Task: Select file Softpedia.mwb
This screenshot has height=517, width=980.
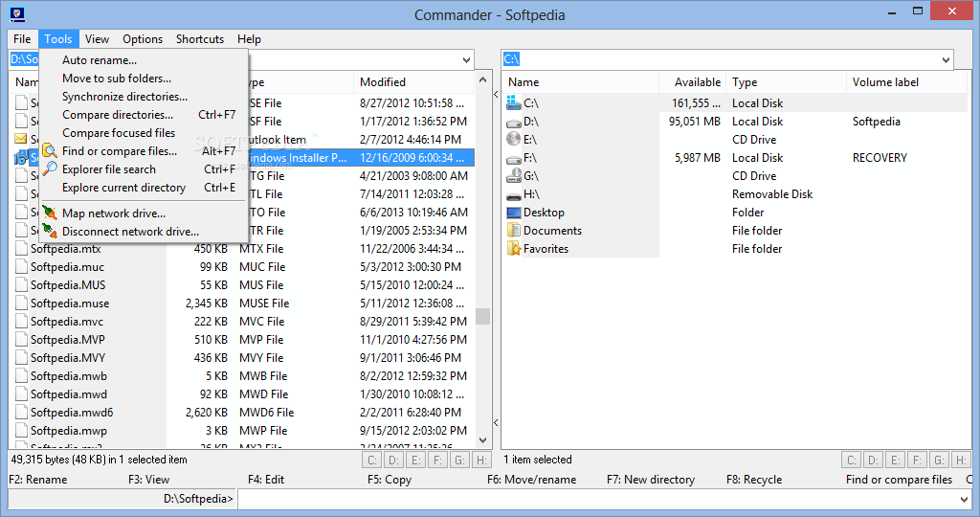Action: pos(69,375)
